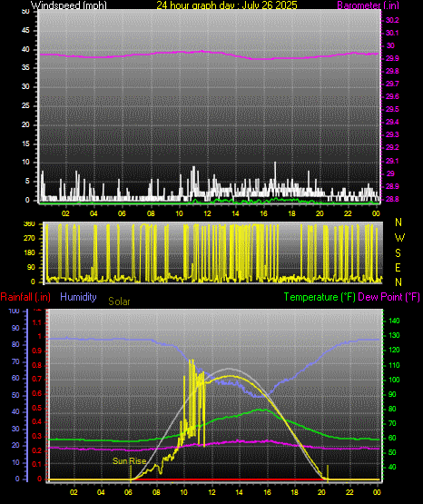Click the 45 windspeed scale value
The image size is (423, 504).
(25, 31)
